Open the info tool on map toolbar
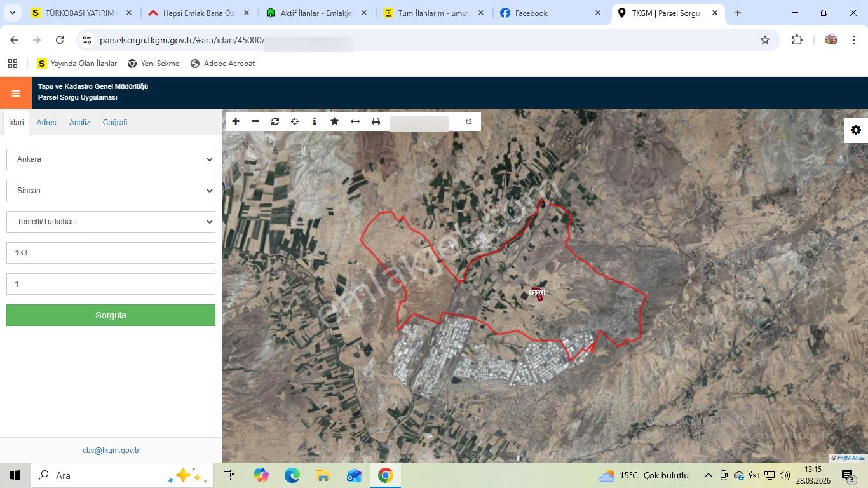This screenshot has width=868, height=488. (315, 121)
